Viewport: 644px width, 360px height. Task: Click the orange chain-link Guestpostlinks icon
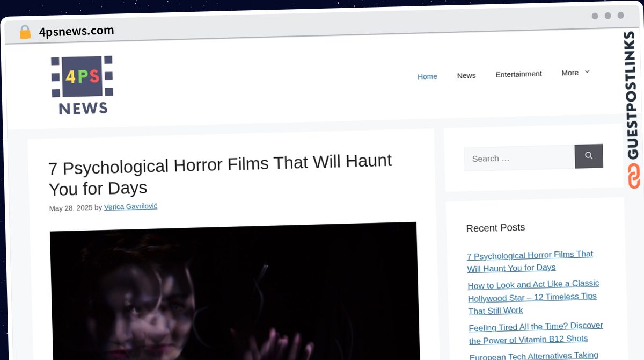click(x=634, y=176)
